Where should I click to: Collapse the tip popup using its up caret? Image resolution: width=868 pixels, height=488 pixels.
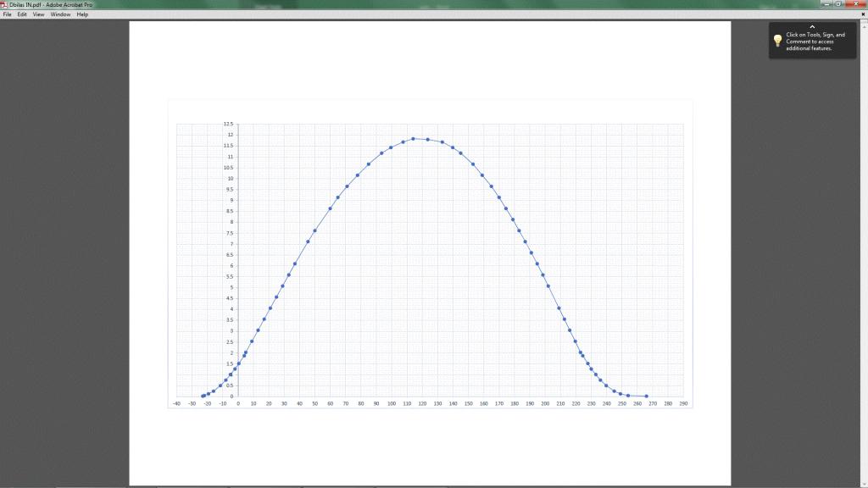pos(812,27)
